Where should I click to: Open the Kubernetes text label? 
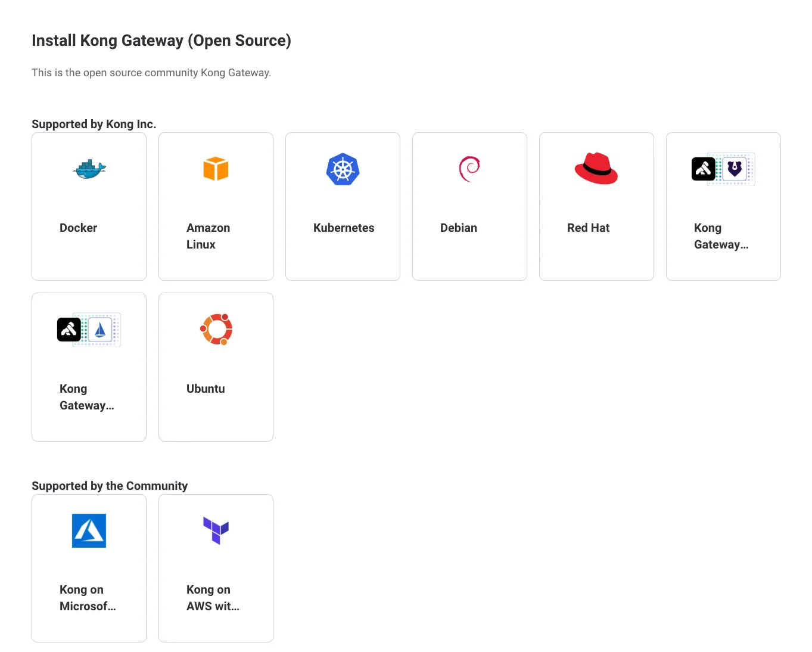(x=344, y=228)
